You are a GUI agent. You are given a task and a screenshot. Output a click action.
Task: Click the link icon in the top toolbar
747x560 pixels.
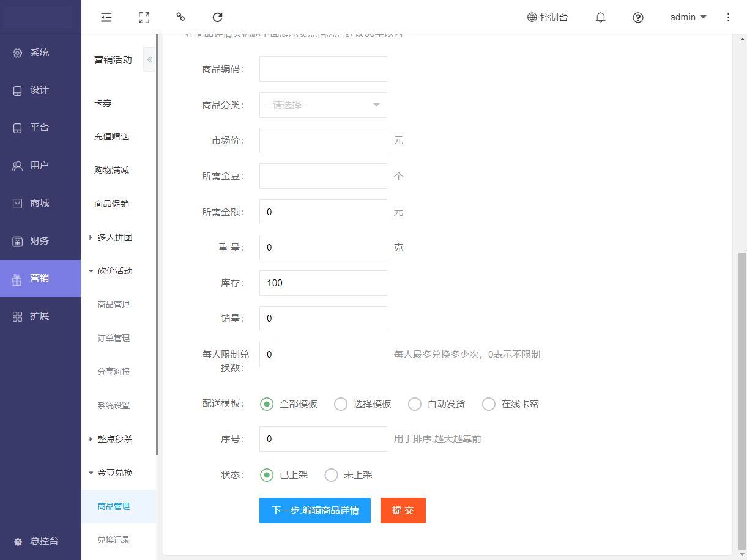pos(180,17)
